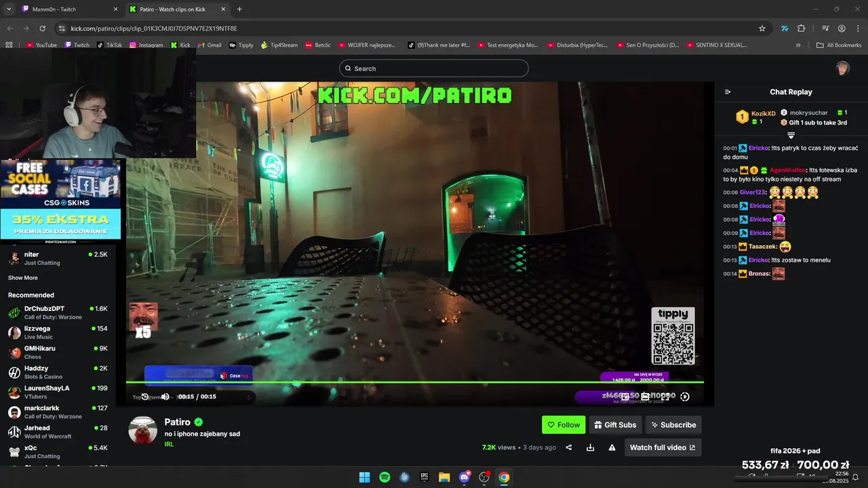The image size is (868, 488).
Task: Open the YouTube bookmark
Action: pos(41,45)
